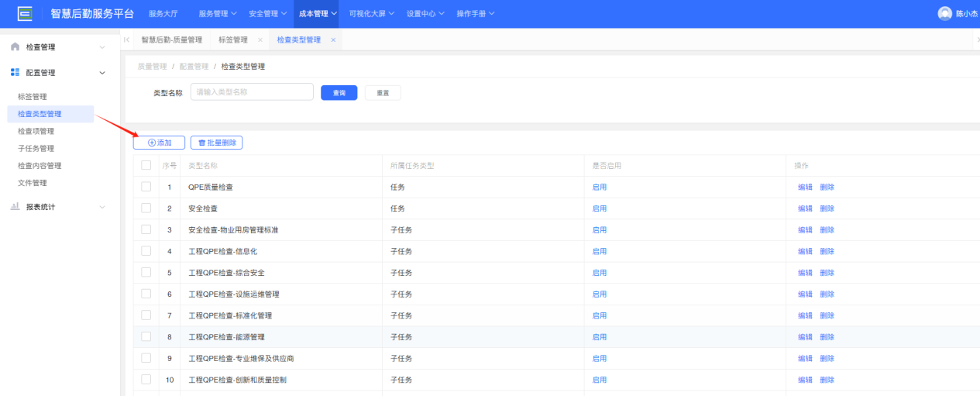
Task: Check the box for 工程QPE检查-综合安全
Action: pos(146,273)
